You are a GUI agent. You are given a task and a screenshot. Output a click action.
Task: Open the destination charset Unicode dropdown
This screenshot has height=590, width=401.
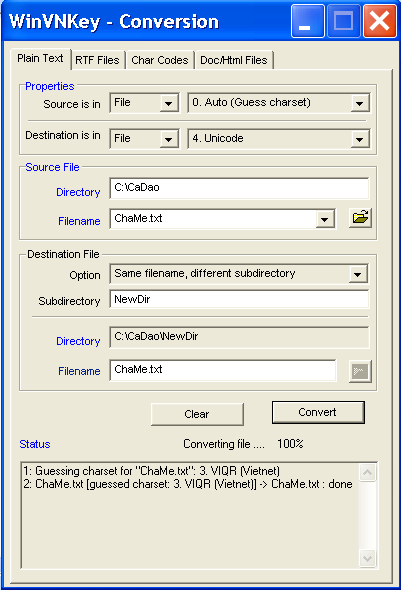tap(360, 139)
